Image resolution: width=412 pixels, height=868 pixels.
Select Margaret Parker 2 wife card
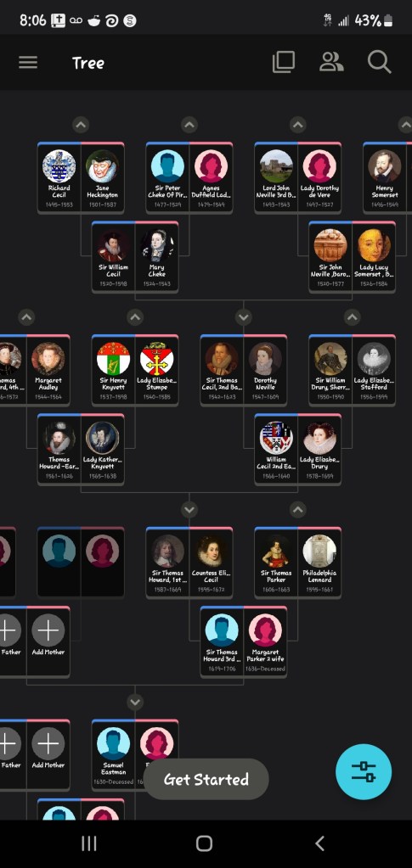[x=265, y=641]
